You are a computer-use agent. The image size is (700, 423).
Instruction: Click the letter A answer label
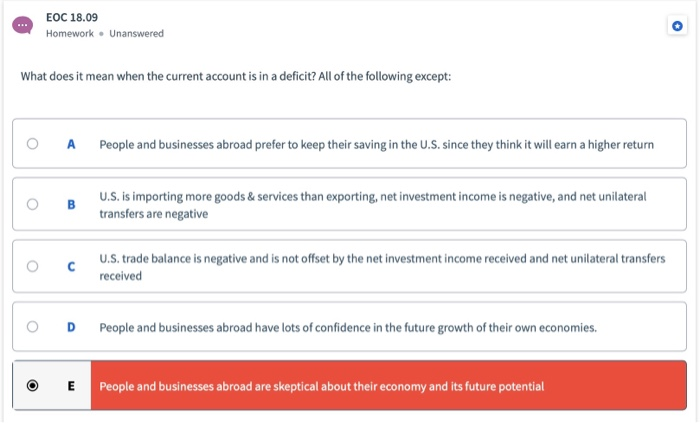71,144
